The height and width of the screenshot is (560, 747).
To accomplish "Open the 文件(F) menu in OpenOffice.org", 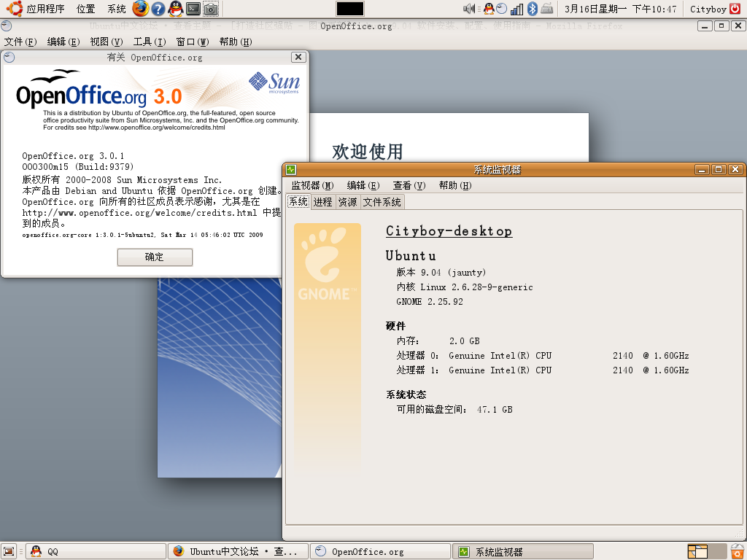I will coord(20,42).
